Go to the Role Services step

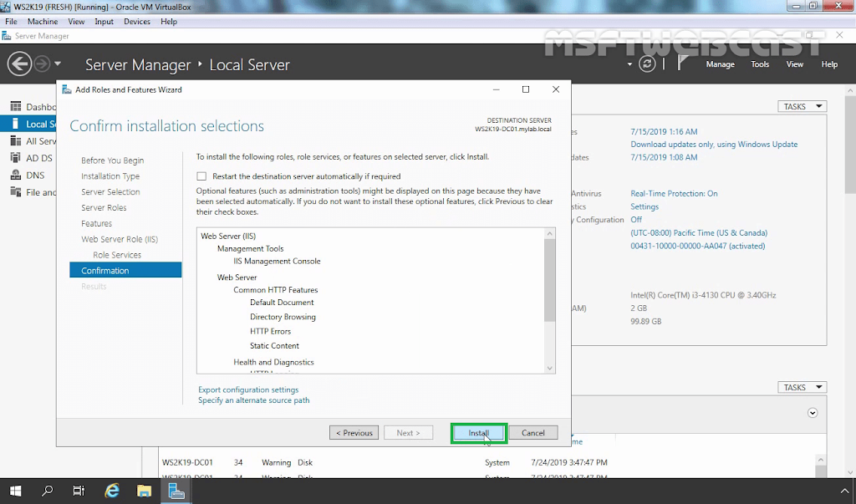click(117, 255)
